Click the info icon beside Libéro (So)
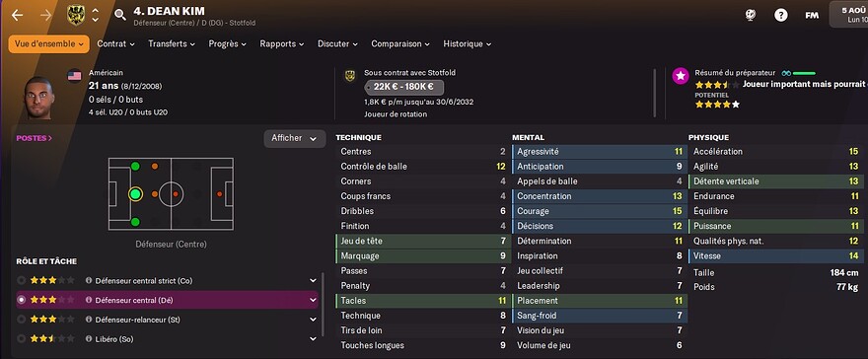The image size is (868, 359). (89, 338)
